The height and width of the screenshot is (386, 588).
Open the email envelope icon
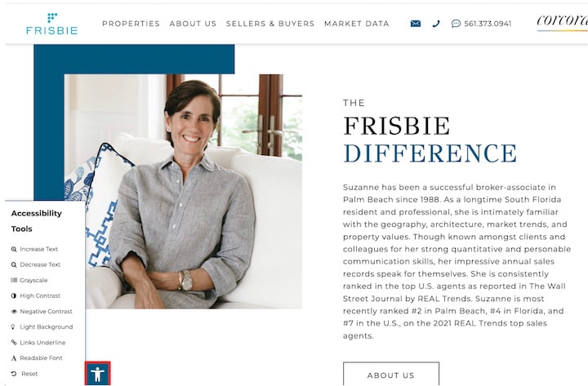point(416,24)
